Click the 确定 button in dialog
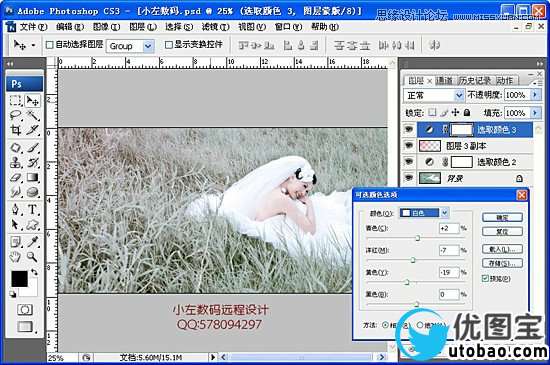Image resolution: width=550 pixels, height=365 pixels. tap(502, 217)
